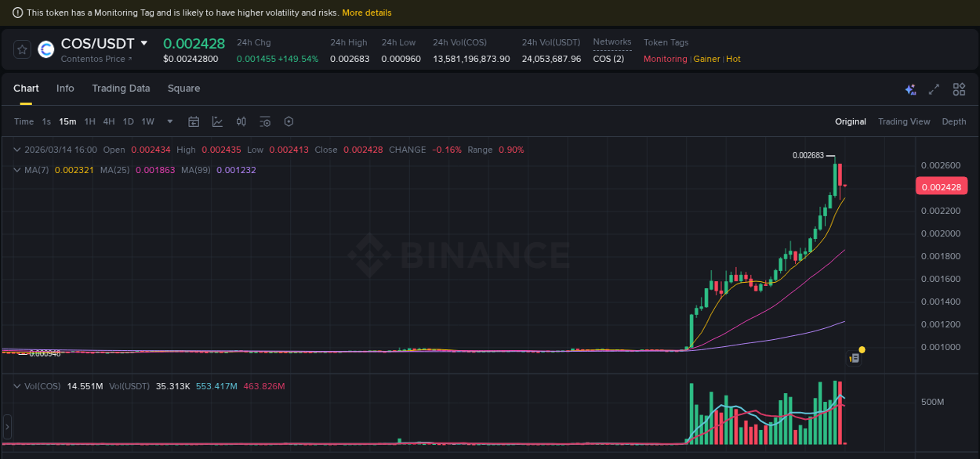This screenshot has width=980, height=459.
Task: Select the 1D timeframe
Action: [x=128, y=121]
